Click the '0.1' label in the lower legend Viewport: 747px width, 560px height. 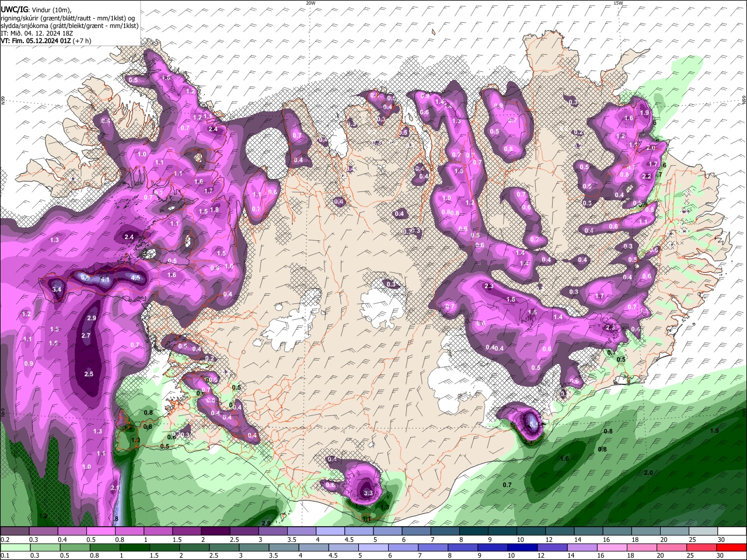5,555
